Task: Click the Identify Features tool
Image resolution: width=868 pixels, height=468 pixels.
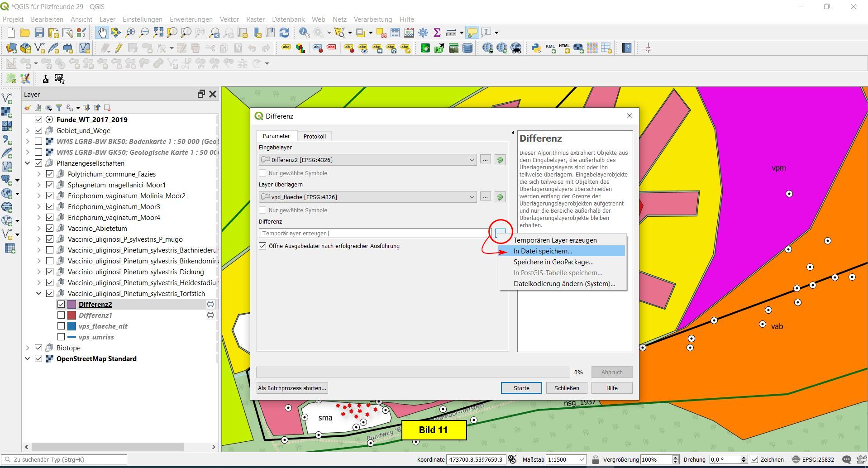Action: pos(304,33)
